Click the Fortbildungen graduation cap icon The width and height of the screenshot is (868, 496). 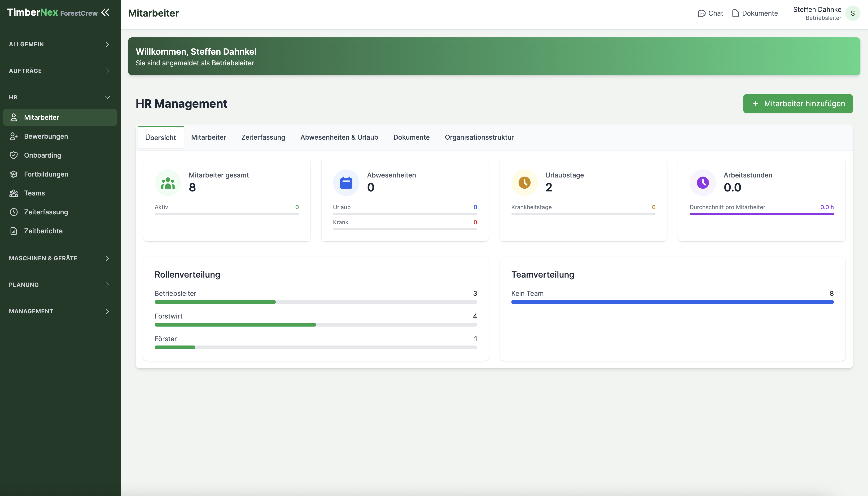tap(14, 174)
